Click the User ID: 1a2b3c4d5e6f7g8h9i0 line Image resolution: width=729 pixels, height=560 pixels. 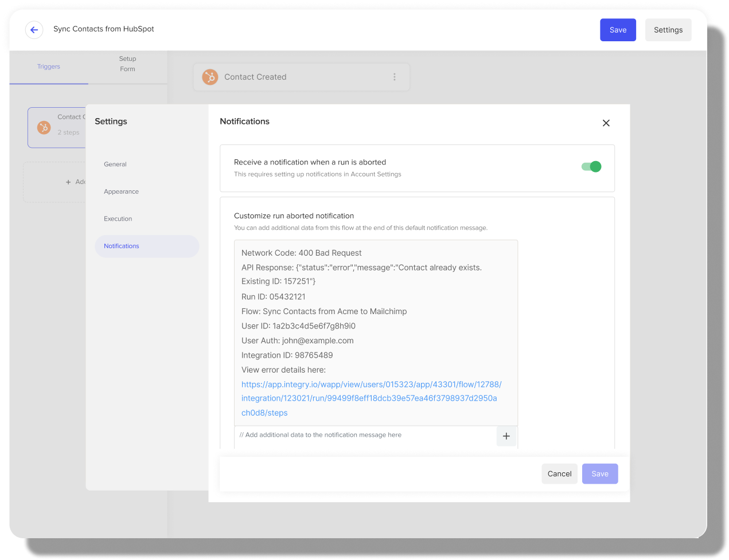pos(298,326)
